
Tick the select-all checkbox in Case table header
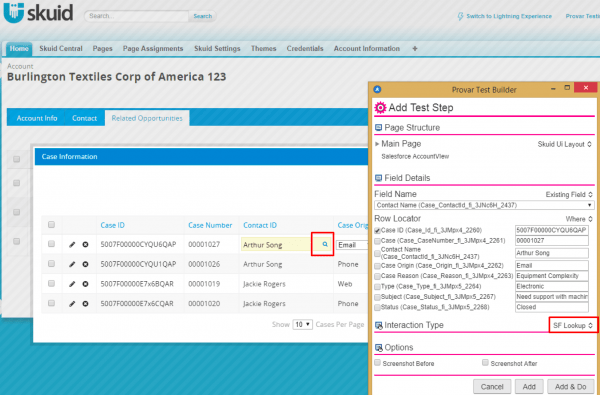click(51, 225)
